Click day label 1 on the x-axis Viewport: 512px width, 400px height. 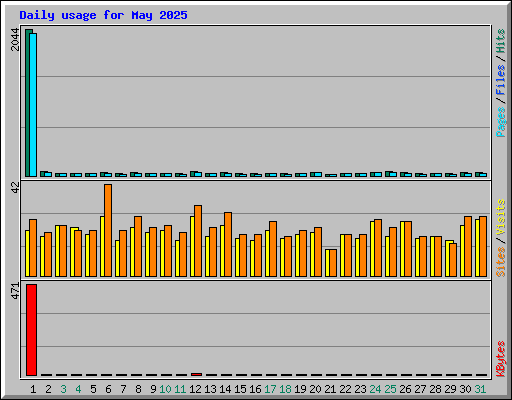click(x=33, y=389)
